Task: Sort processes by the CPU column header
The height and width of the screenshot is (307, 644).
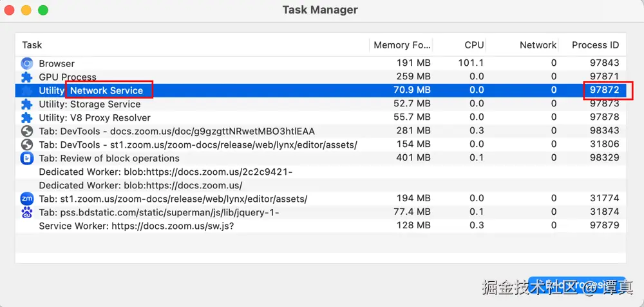Action: [474, 45]
